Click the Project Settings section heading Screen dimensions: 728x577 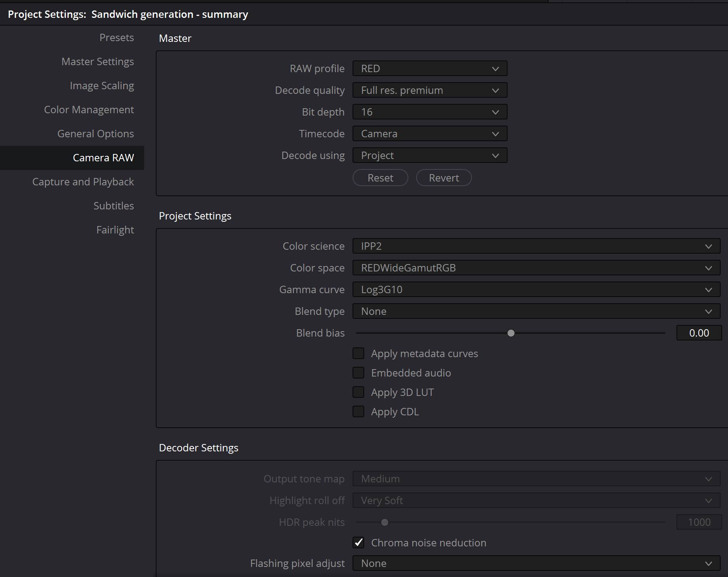pyautogui.click(x=195, y=216)
